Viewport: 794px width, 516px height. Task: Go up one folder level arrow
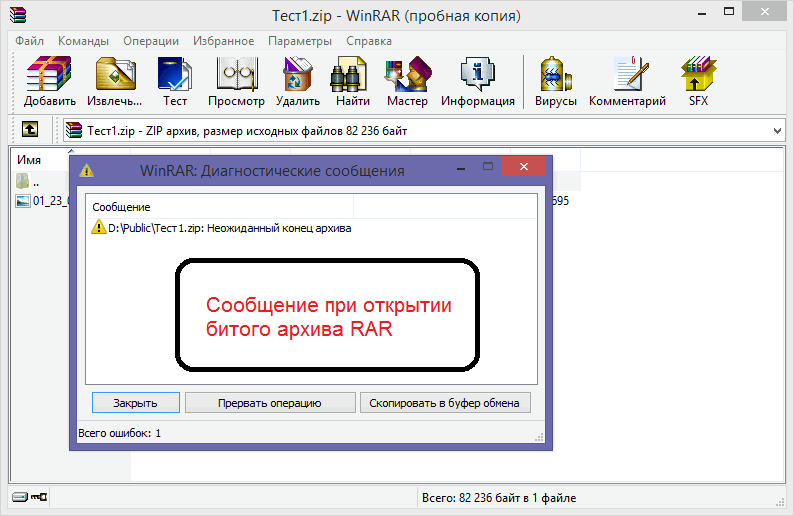[x=30, y=130]
